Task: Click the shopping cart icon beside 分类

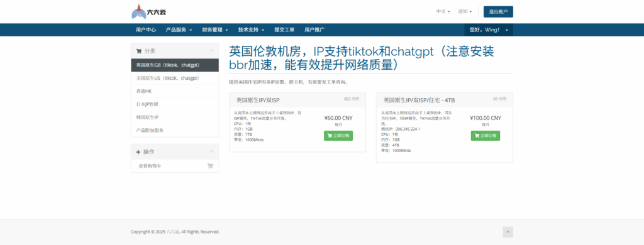Action: click(x=138, y=52)
